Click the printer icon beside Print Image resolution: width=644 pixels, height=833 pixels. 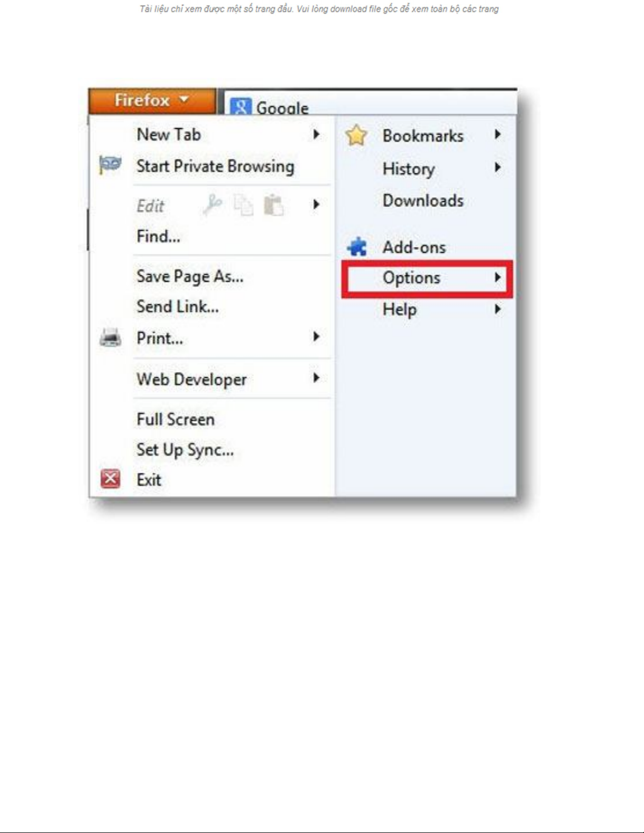coord(110,337)
